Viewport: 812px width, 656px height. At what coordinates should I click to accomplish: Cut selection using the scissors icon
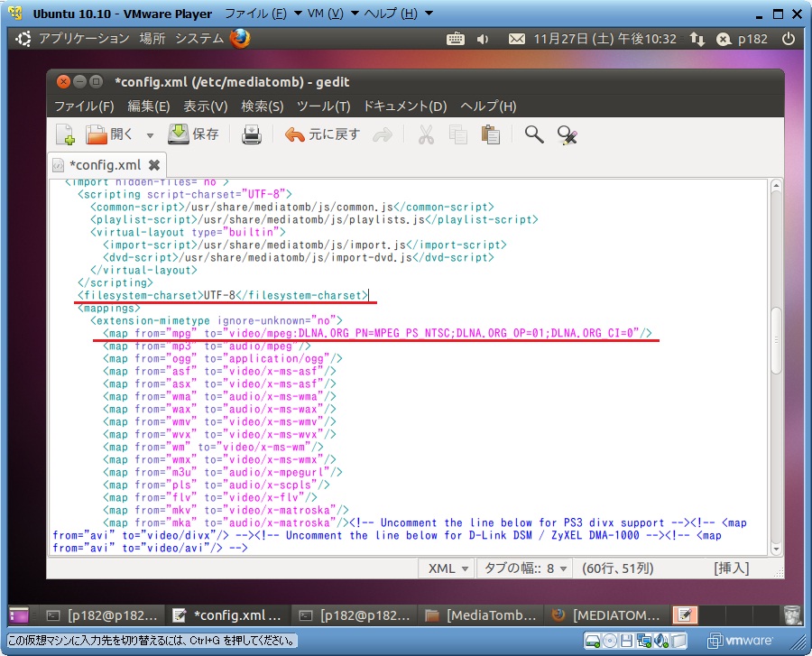click(426, 134)
